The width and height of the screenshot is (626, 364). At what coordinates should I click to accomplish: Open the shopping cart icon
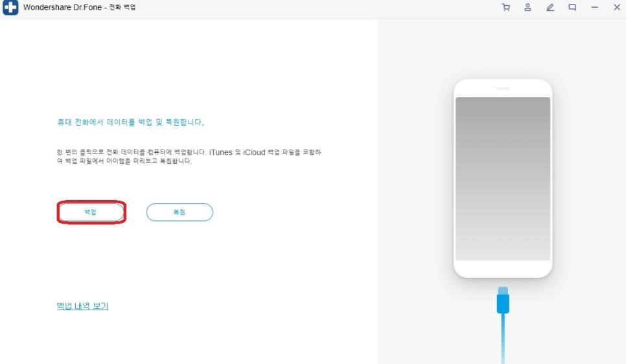click(506, 7)
